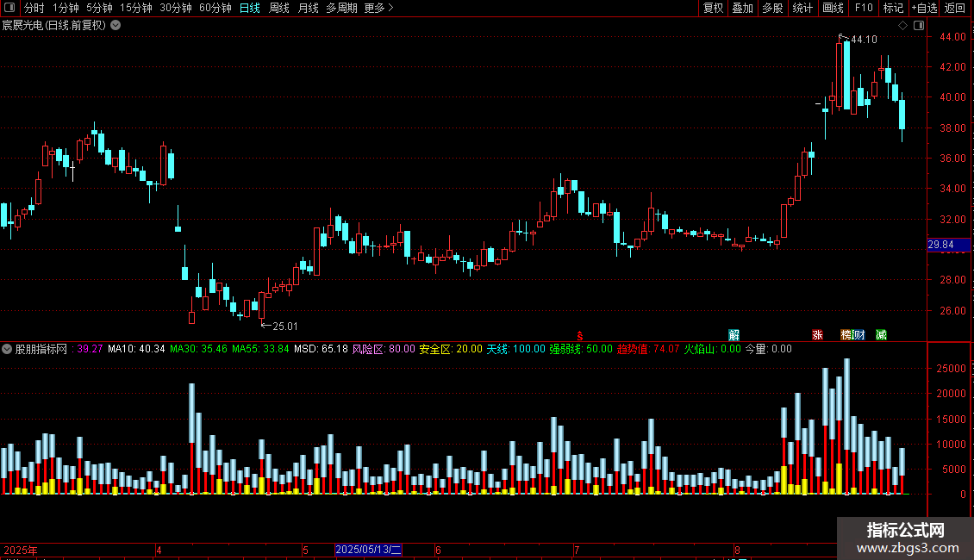974x560 pixels.
Task: Select the 分时 intraday tab
Action: click(x=34, y=8)
